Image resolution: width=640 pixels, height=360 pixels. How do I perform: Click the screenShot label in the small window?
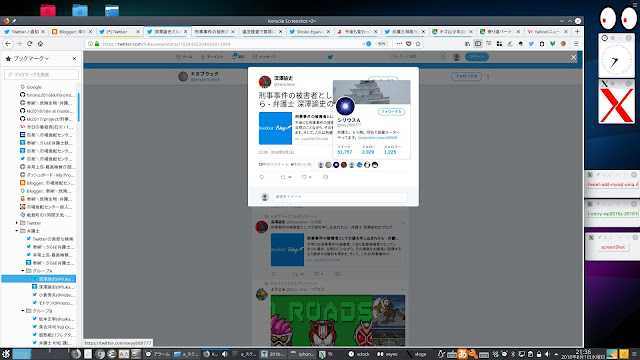click(x=613, y=247)
